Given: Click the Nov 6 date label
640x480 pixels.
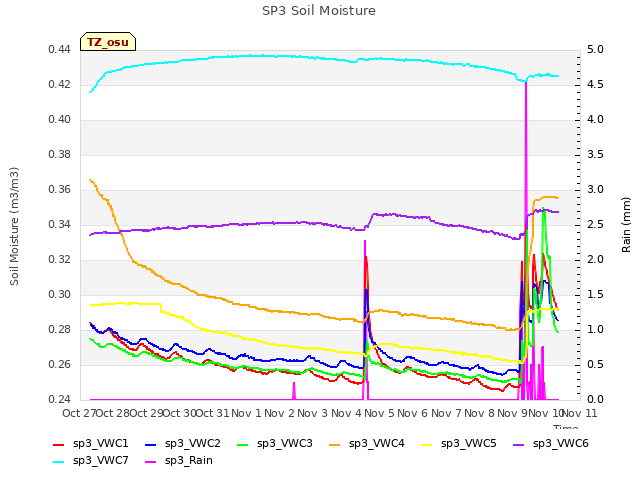Looking at the screenshot, I should tap(413, 413).
